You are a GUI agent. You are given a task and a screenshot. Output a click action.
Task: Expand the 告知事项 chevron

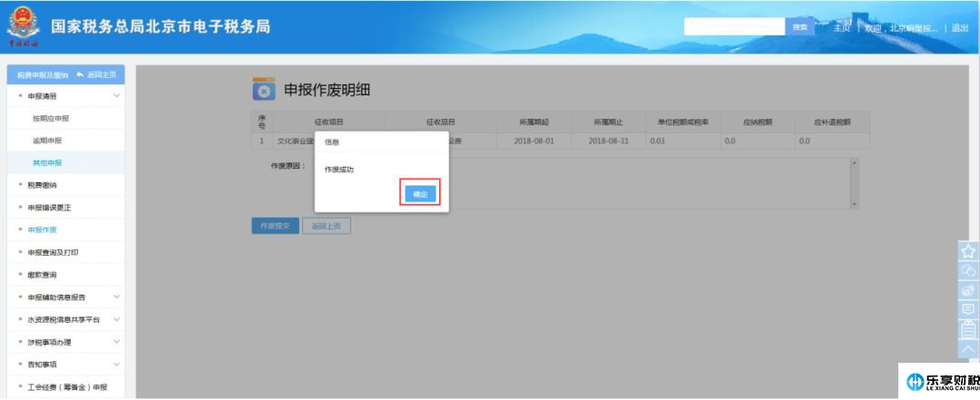pyautogui.click(x=116, y=364)
